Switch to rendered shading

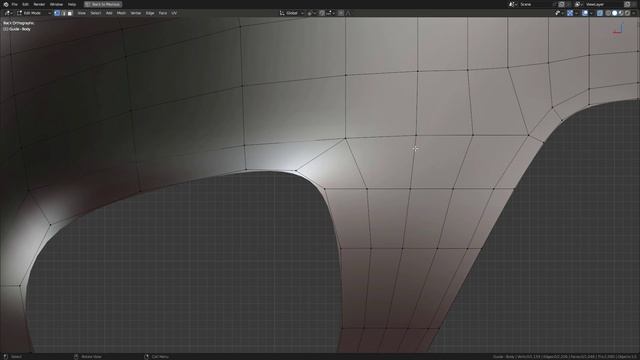tap(627, 13)
